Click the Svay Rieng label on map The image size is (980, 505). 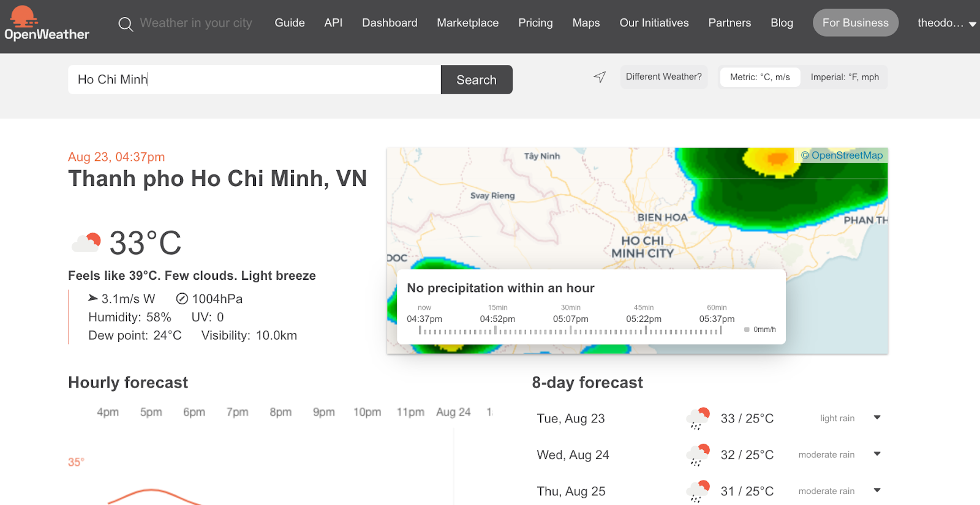[492, 196]
